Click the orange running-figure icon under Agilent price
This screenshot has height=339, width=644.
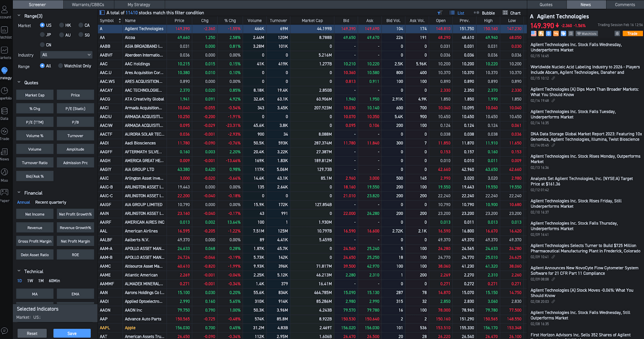[541, 33]
